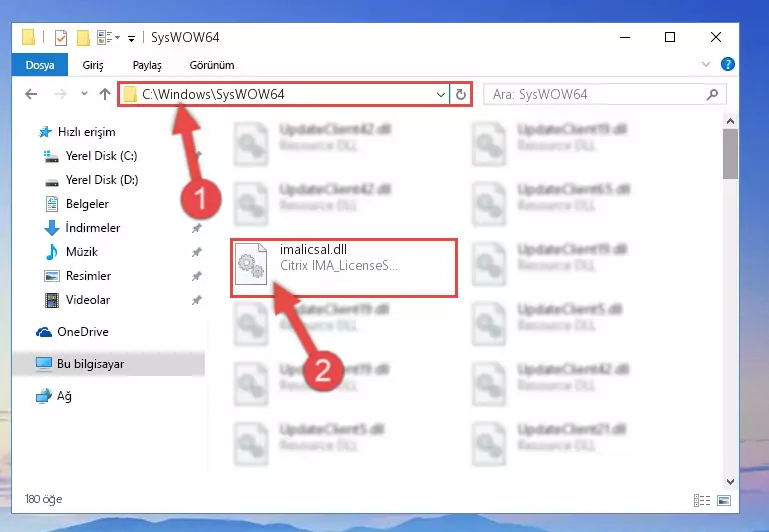The image size is (769, 532).
Task: Click scrollbar down arrow in file list
Action: click(x=730, y=482)
